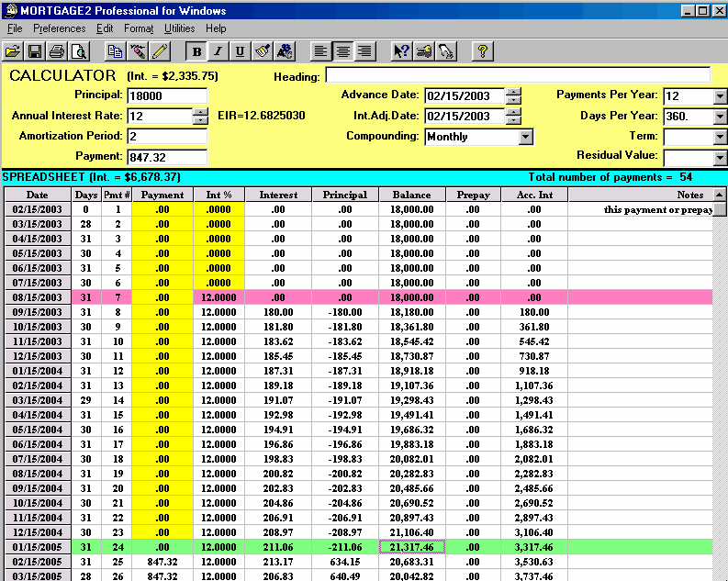
Task: Open Print Preview from the toolbar
Action: tap(79, 51)
